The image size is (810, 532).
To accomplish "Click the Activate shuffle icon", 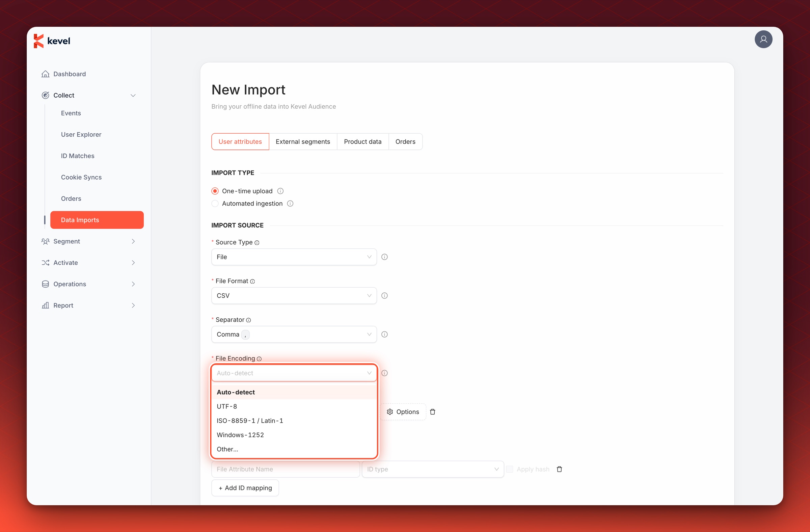I will (x=45, y=263).
